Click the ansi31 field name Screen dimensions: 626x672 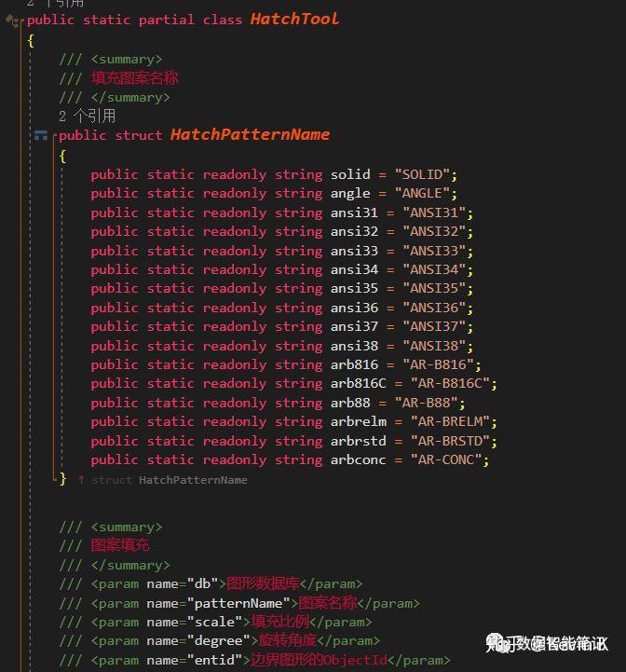[354, 213]
